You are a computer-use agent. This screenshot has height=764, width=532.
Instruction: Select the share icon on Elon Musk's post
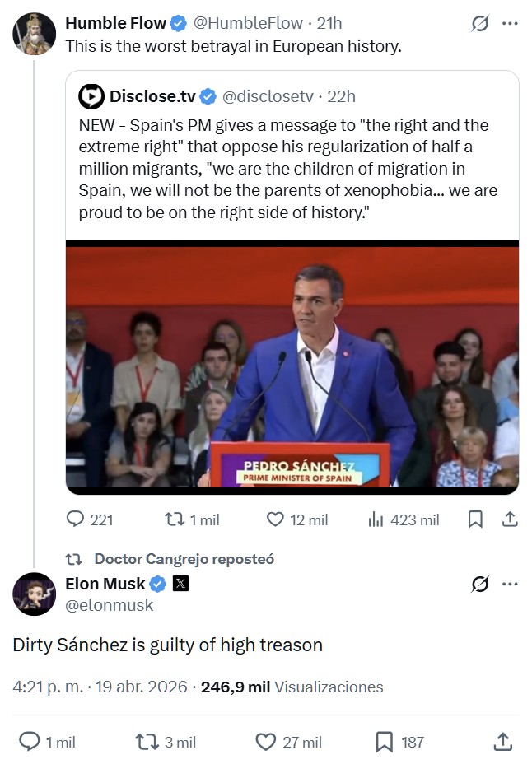point(502,742)
